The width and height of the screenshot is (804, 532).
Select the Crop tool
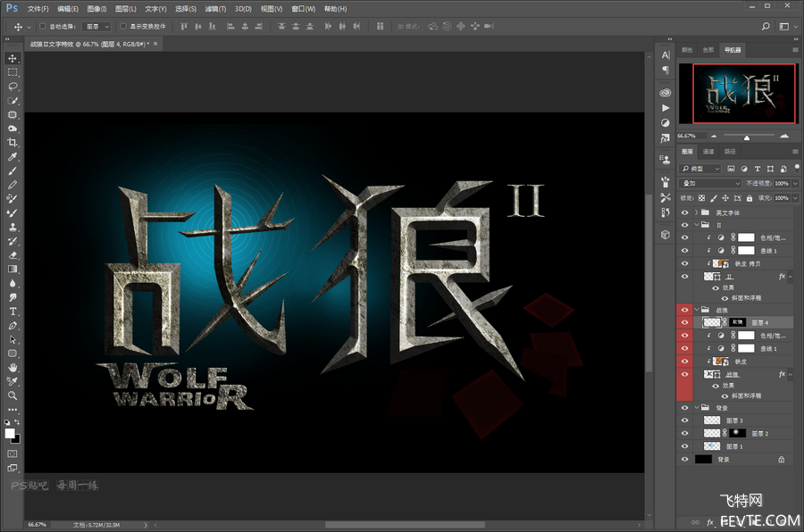coord(13,143)
